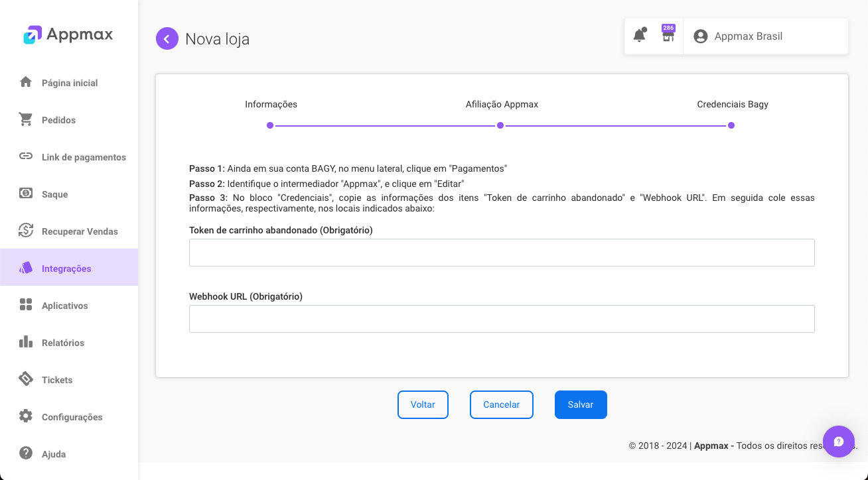The width and height of the screenshot is (868, 480).
Task: View the Relatórios bar chart icon
Action: pos(25,342)
